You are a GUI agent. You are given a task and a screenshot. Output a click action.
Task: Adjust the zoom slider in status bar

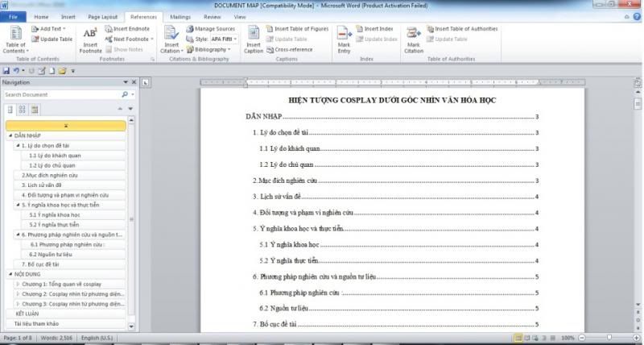click(x=608, y=338)
